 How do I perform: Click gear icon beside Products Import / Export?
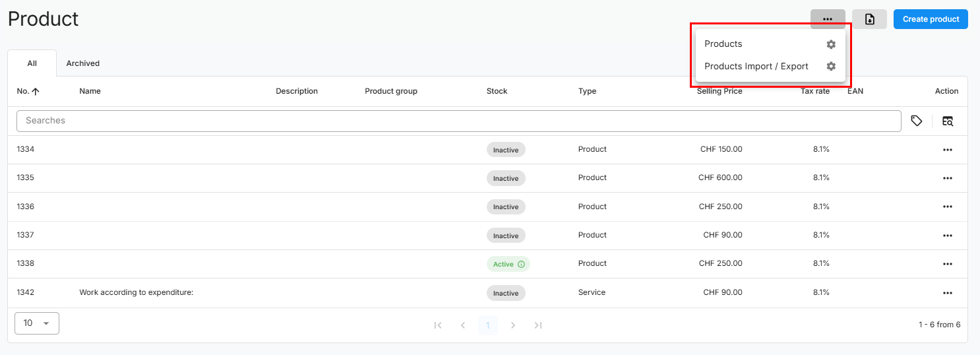pos(831,67)
